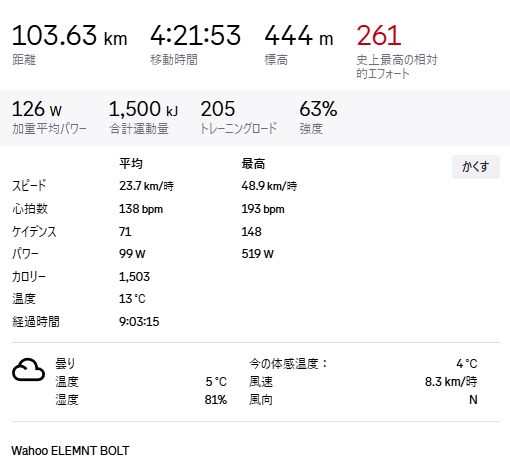Select the 103.63 km distance stat

69,35
